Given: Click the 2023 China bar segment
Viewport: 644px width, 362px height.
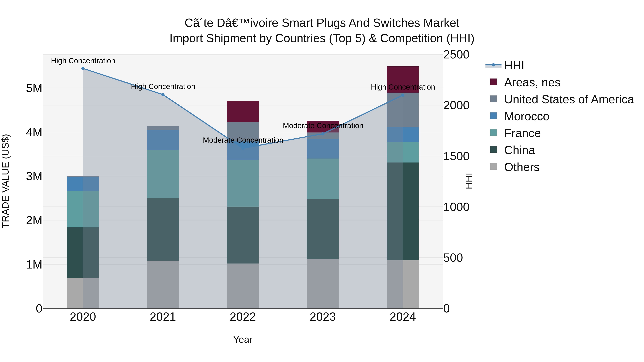Looking at the screenshot, I should point(323,229).
